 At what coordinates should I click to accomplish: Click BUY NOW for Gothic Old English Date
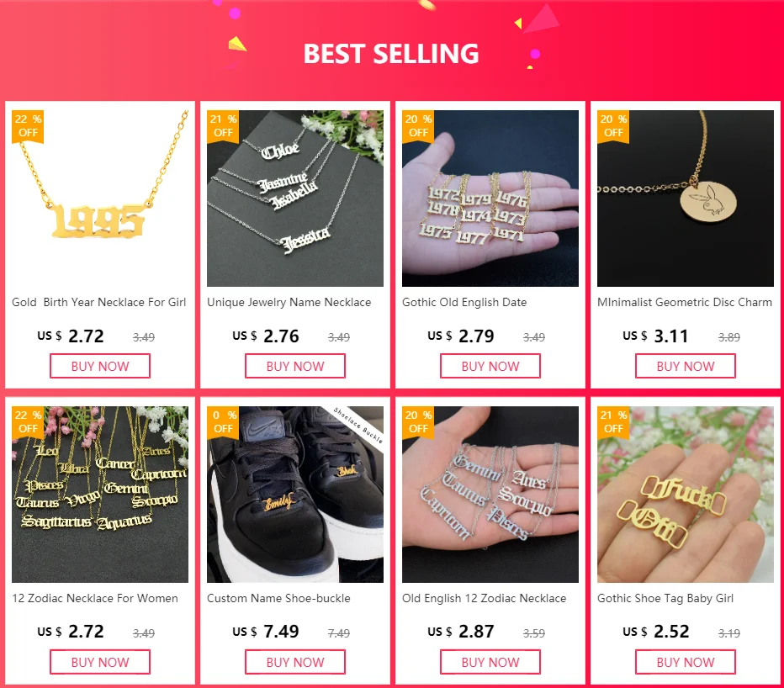[490, 366]
